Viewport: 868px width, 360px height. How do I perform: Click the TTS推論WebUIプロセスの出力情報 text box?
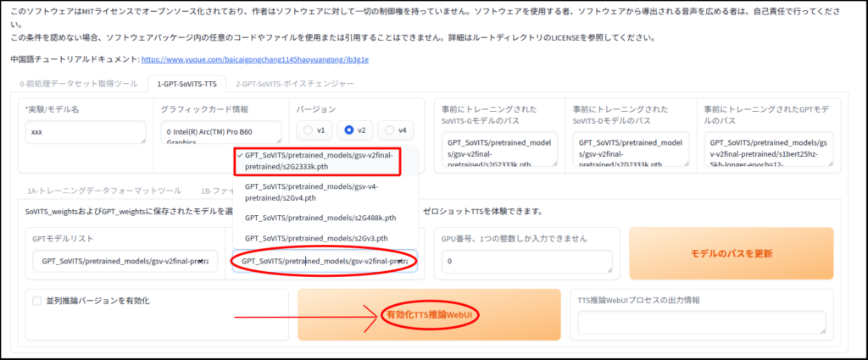click(702, 322)
